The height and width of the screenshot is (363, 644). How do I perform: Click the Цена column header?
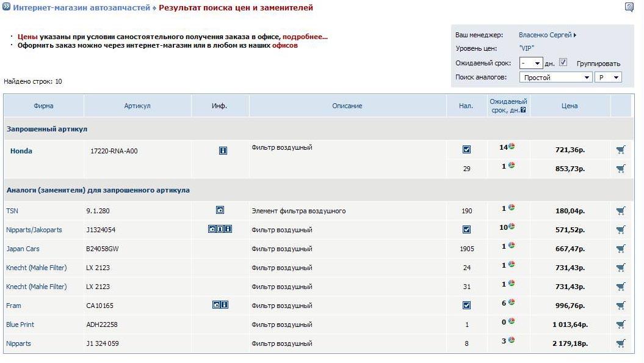pyautogui.click(x=570, y=106)
